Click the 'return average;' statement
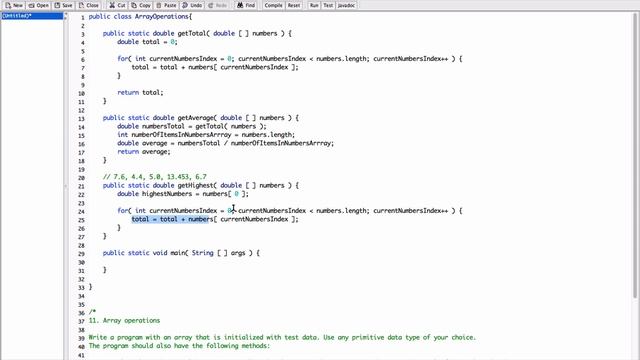 144,152
